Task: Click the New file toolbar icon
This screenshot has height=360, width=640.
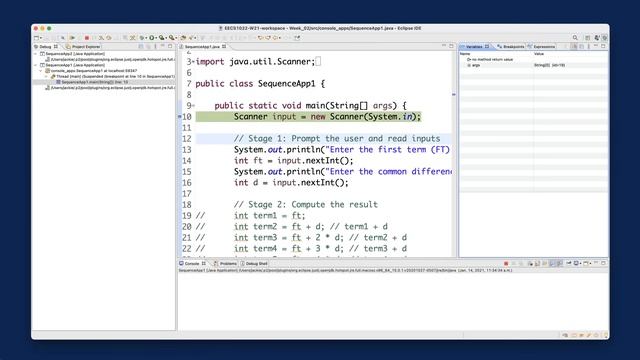Action: pos(36,38)
